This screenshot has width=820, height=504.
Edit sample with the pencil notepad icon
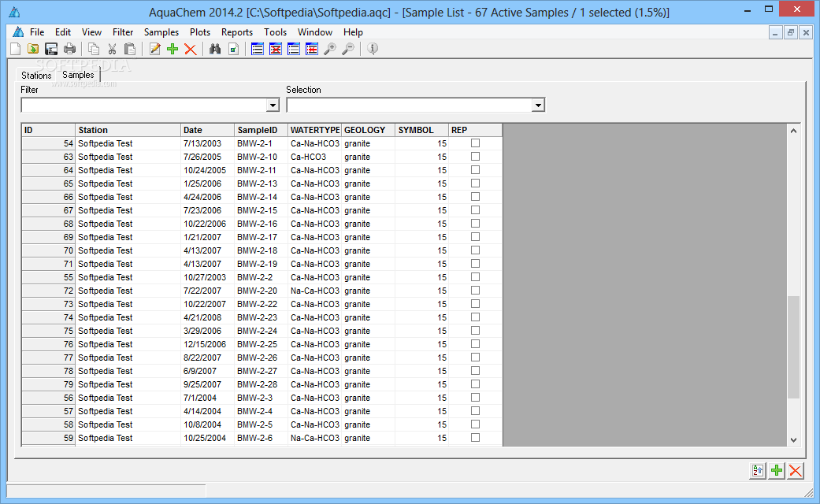coord(155,49)
